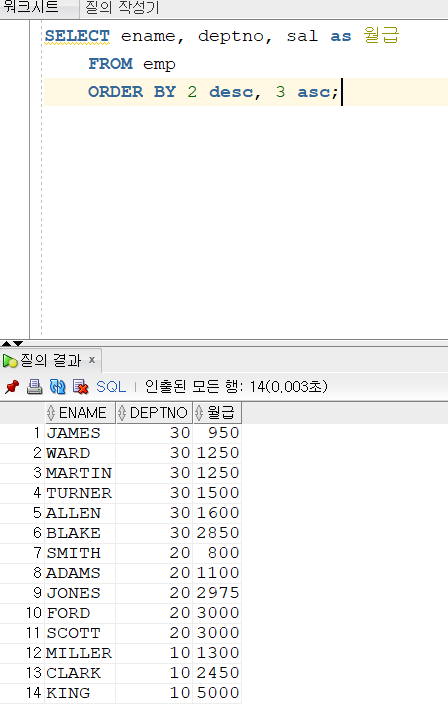Select JONES cell in results
This screenshot has height=714, width=448.
pos(80,593)
